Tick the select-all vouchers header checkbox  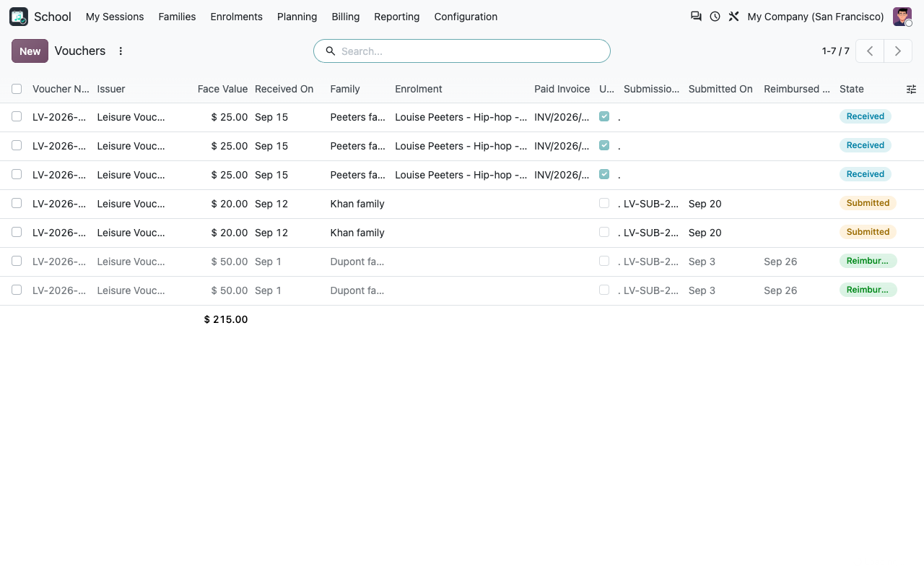pos(17,89)
